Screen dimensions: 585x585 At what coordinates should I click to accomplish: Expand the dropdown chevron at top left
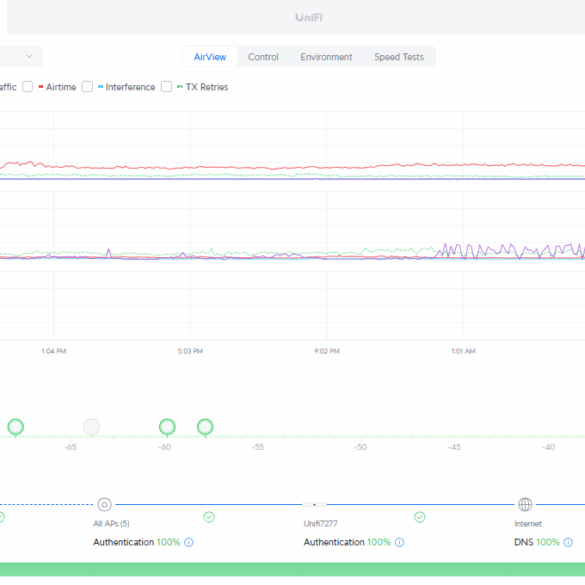(x=29, y=56)
